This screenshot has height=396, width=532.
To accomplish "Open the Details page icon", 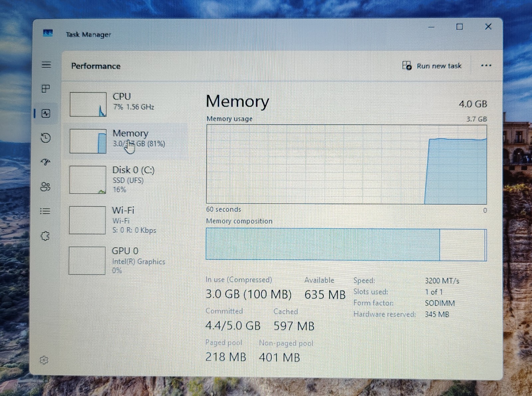I will click(x=45, y=211).
